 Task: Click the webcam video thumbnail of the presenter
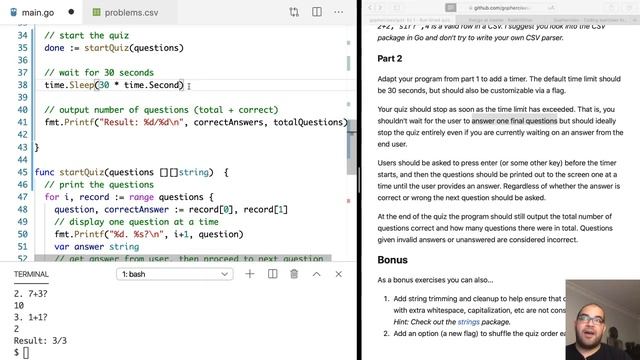point(602,320)
